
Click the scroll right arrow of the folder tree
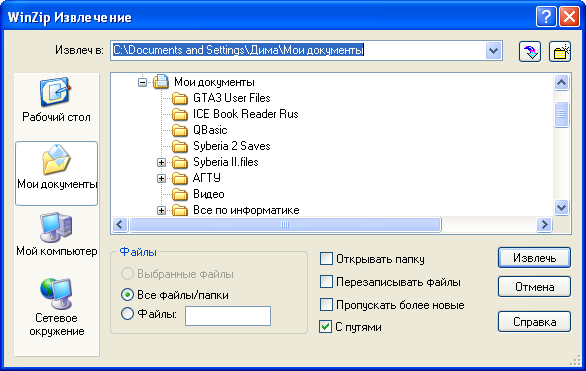(544, 225)
